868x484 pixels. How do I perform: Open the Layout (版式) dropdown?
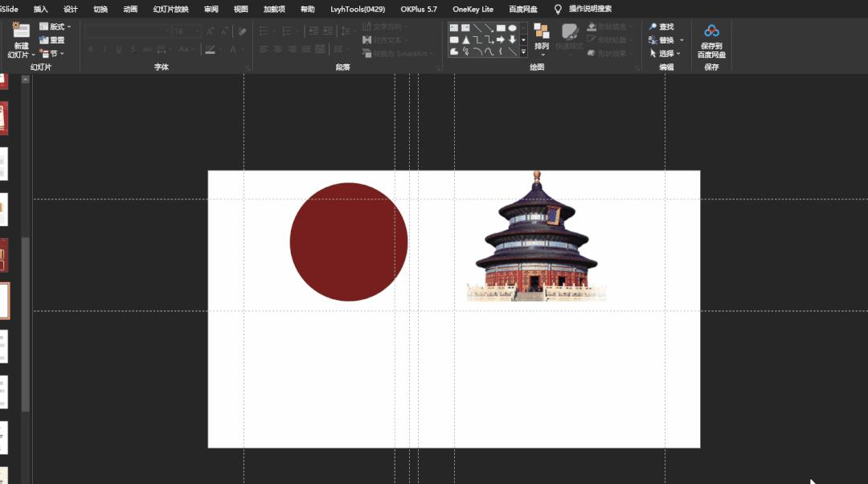click(55, 26)
